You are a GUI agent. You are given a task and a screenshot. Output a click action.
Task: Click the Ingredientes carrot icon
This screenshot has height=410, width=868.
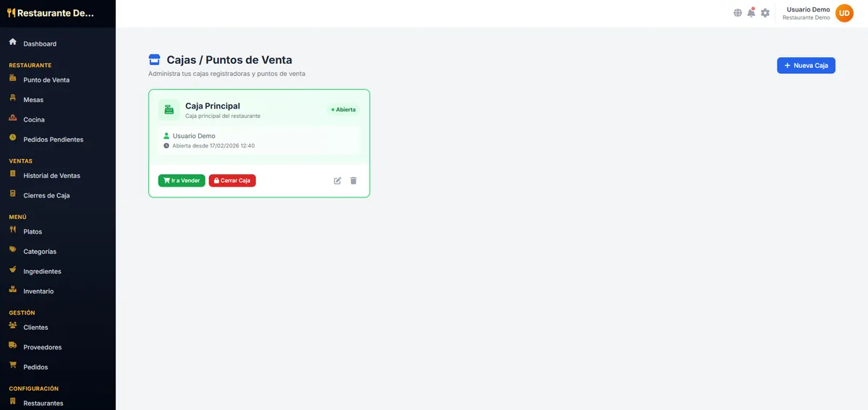13,270
